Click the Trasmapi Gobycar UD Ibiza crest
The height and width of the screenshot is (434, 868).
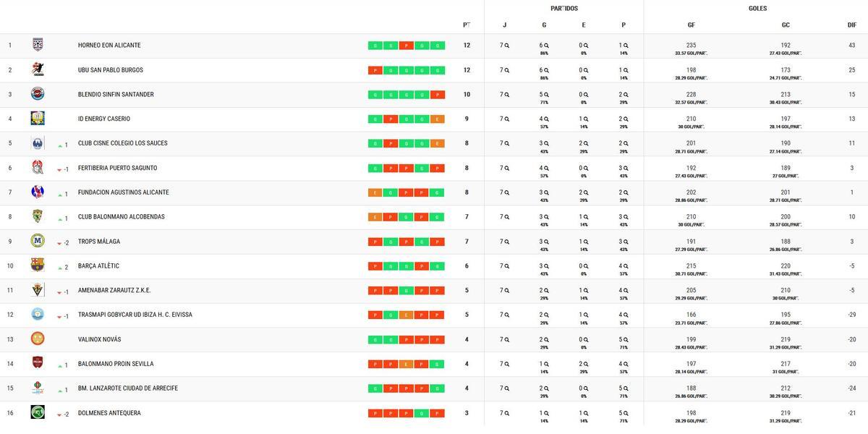37,314
